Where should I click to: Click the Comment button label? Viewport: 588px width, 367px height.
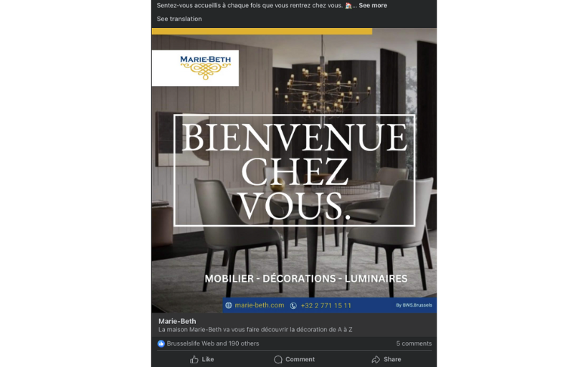pyautogui.click(x=300, y=359)
